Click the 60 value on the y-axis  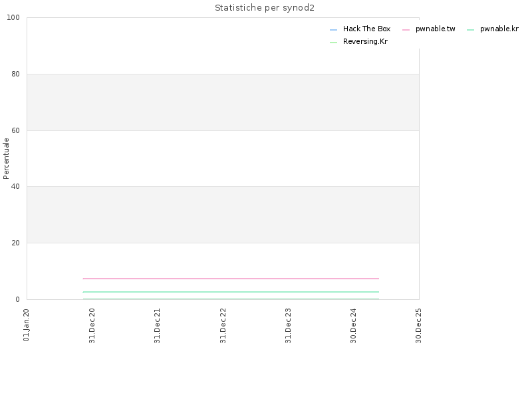tap(15, 130)
